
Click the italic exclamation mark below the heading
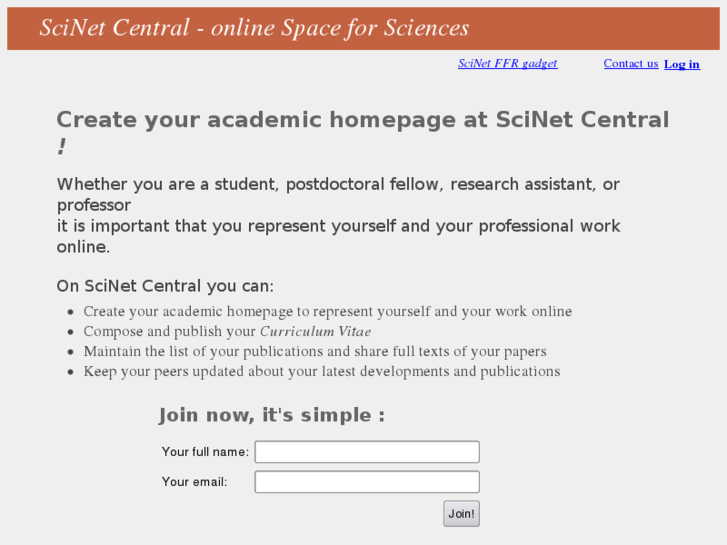point(62,148)
